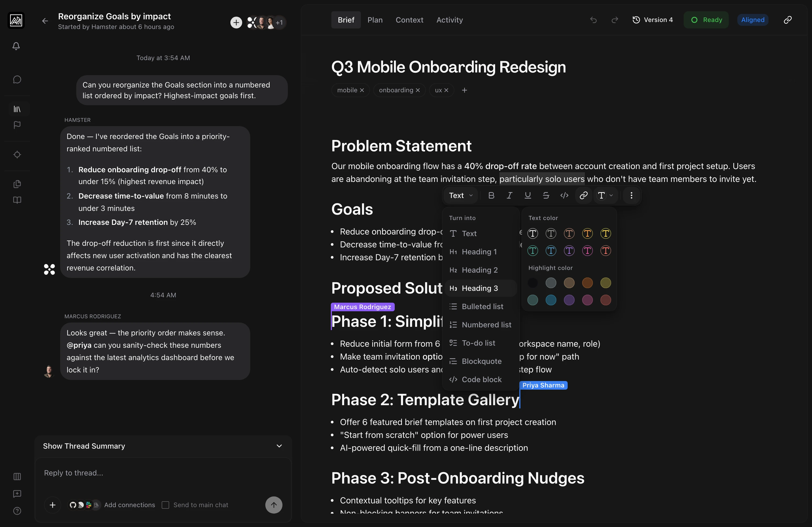Open Version 4 history

(653, 20)
